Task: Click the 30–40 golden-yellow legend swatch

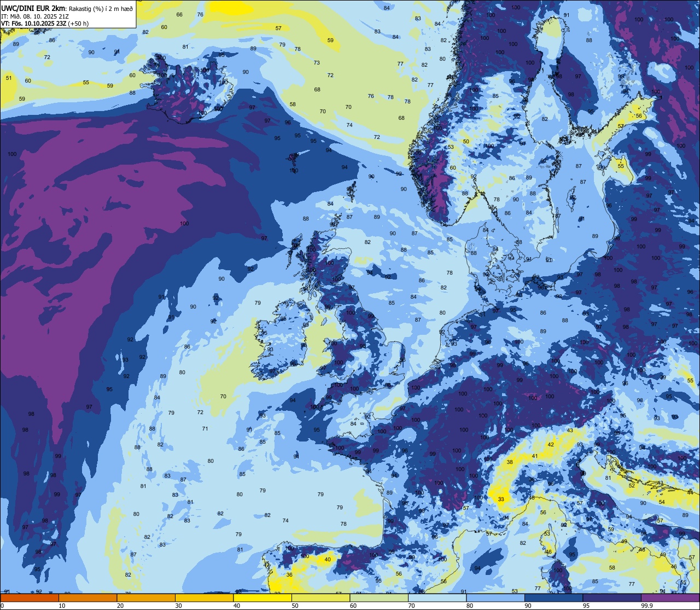Action: tap(204, 597)
